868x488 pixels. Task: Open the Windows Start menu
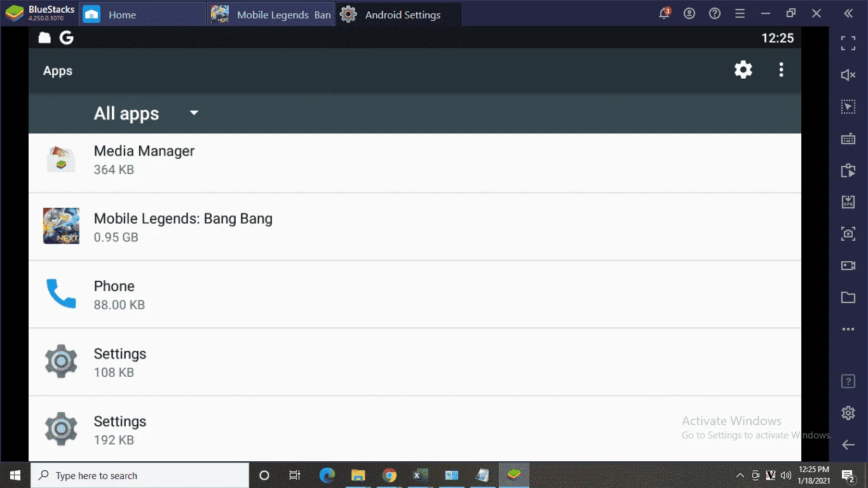[15, 475]
